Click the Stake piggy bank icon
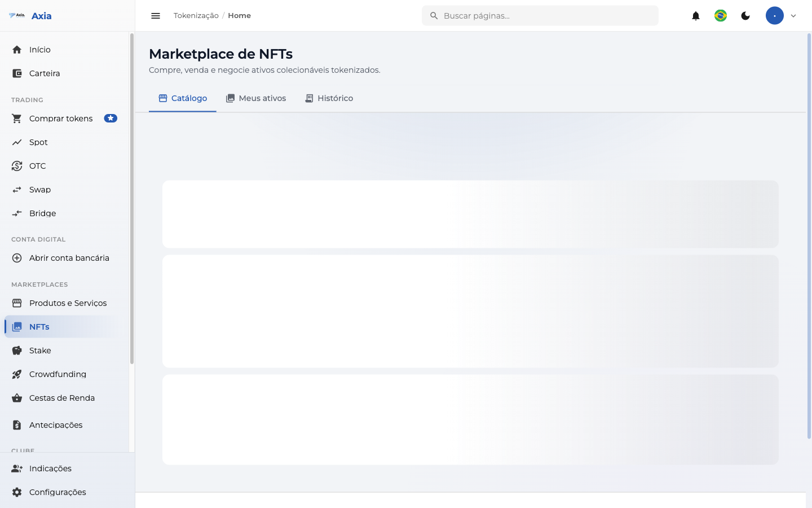Image resolution: width=812 pixels, height=508 pixels. click(17, 351)
